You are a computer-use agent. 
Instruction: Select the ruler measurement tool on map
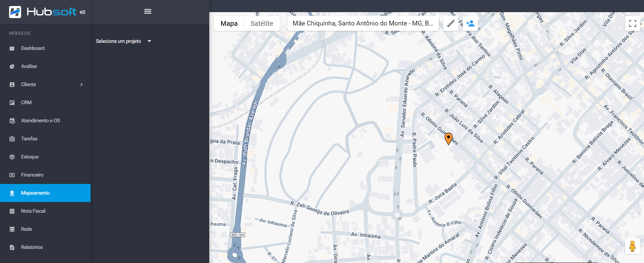450,23
